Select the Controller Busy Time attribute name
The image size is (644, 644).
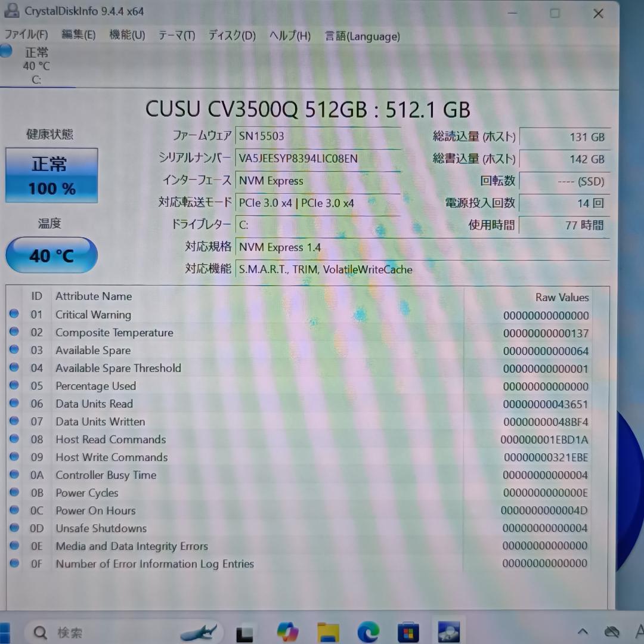tap(106, 475)
